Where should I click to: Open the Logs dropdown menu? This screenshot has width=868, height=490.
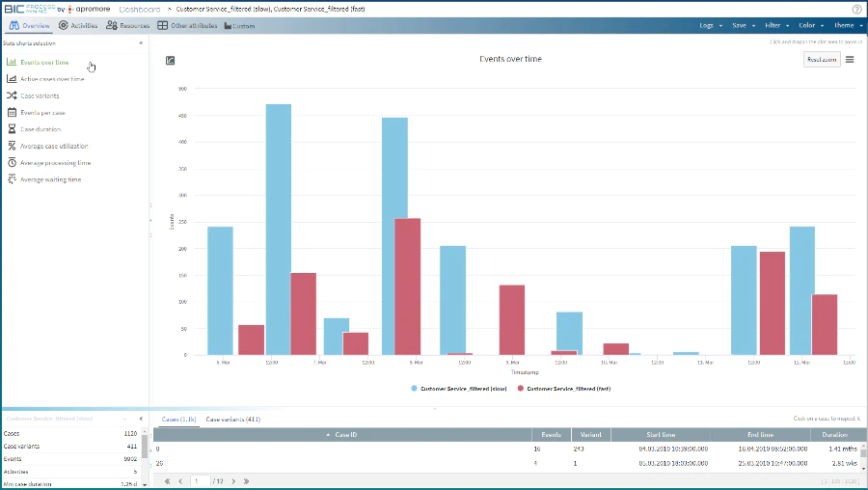pyautogui.click(x=711, y=25)
